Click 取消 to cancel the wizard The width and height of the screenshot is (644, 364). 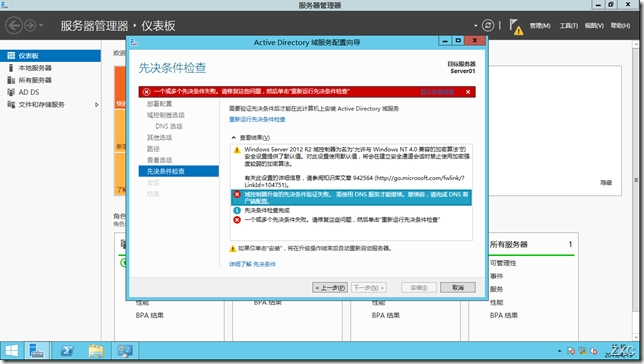tap(458, 288)
